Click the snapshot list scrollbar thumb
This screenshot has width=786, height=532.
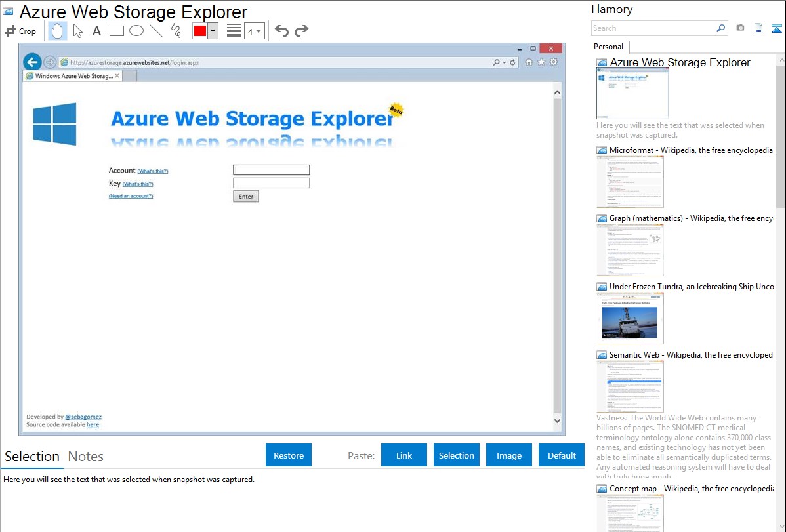[781, 136]
